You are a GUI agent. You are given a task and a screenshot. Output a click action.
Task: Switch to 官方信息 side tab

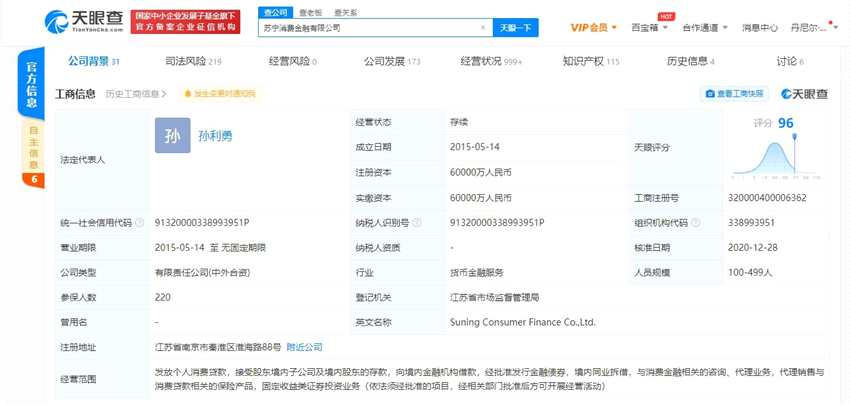32,83
